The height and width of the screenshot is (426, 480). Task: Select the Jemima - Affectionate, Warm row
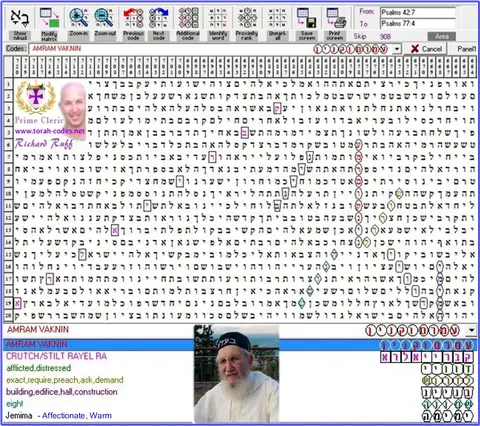[x=240, y=416]
